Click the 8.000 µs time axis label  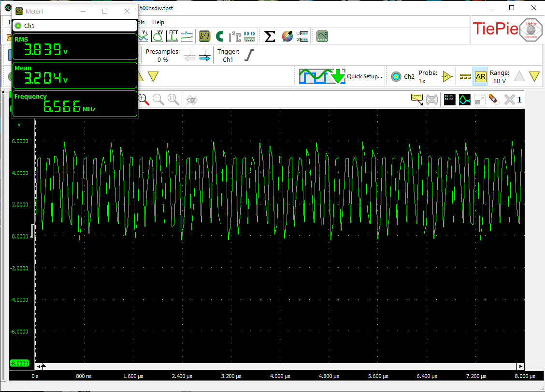pos(525,376)
